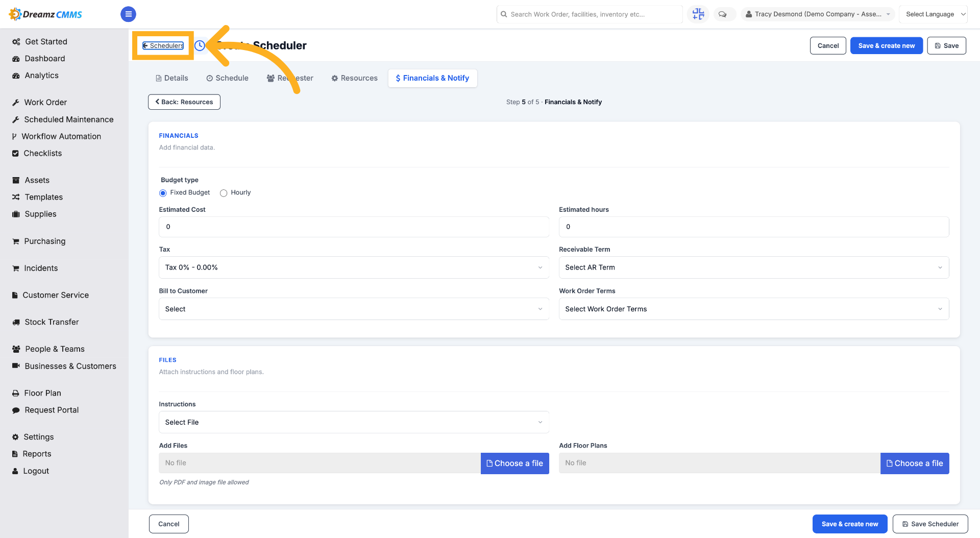Click the Dreamz CMMS logo
Image resolution: width=980 pixels, height=538 pixels.
(x=45, y=14)
